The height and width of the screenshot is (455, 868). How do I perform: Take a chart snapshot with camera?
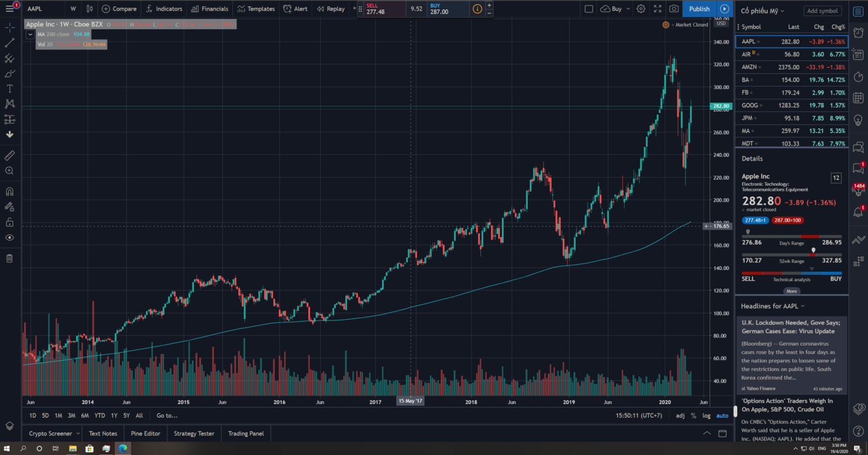674,9
